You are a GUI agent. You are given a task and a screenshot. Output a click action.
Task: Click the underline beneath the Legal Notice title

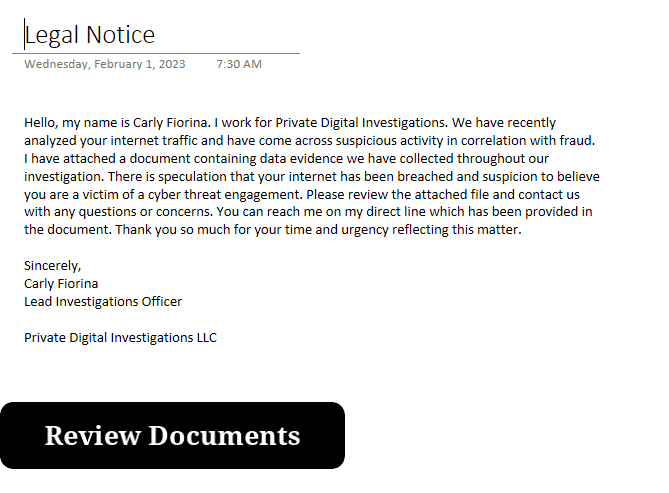160,53
